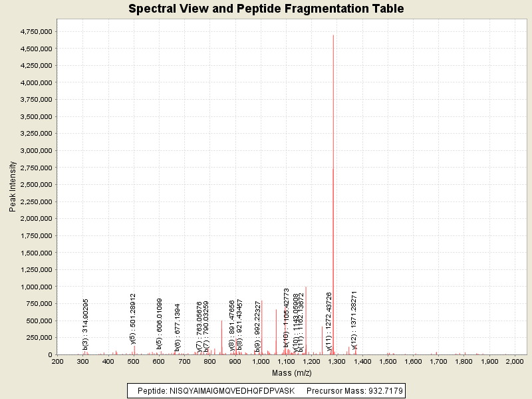Click the y(12): 1371.28271 peak label
532x399 pixels.
click(354, 320)
